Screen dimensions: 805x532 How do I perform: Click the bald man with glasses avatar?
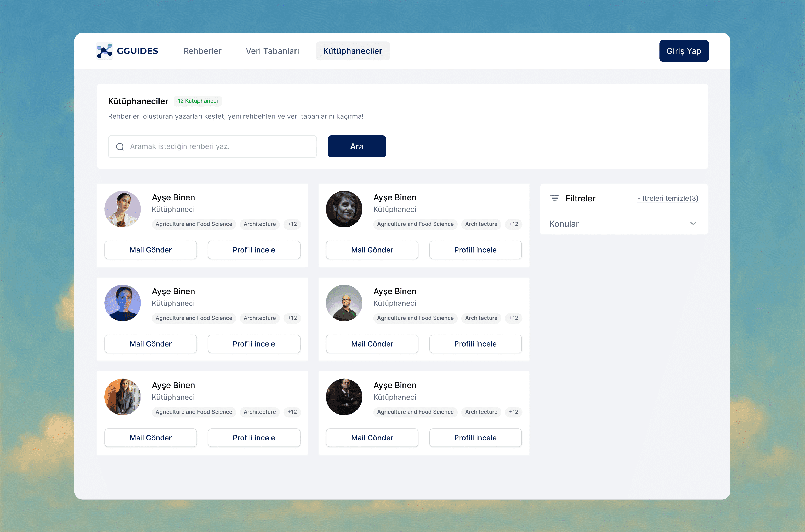(x=344, y=303)
